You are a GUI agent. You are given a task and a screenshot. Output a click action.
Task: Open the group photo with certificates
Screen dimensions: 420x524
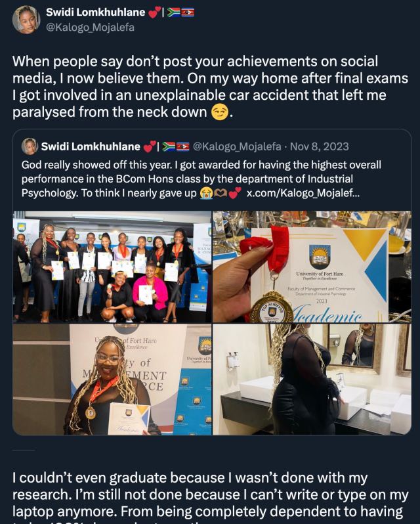click(112, 267)
